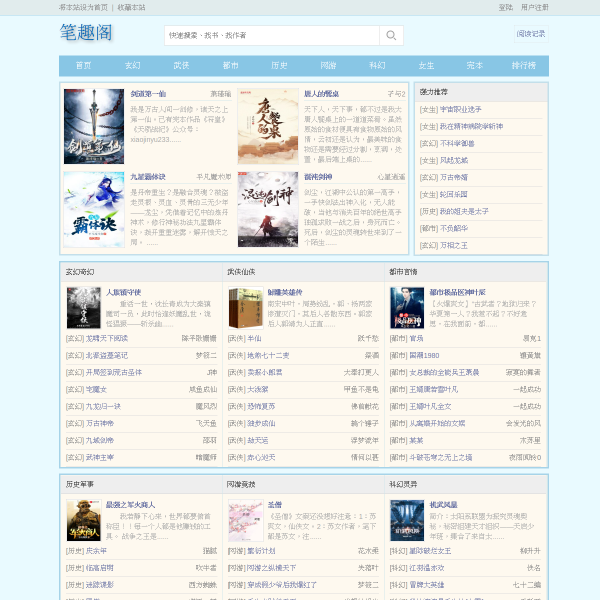This screenshot has height=600, width=600.
Task: Click 混沌剑神 title link
Action: pyautogui.click(x=318, y=177)
